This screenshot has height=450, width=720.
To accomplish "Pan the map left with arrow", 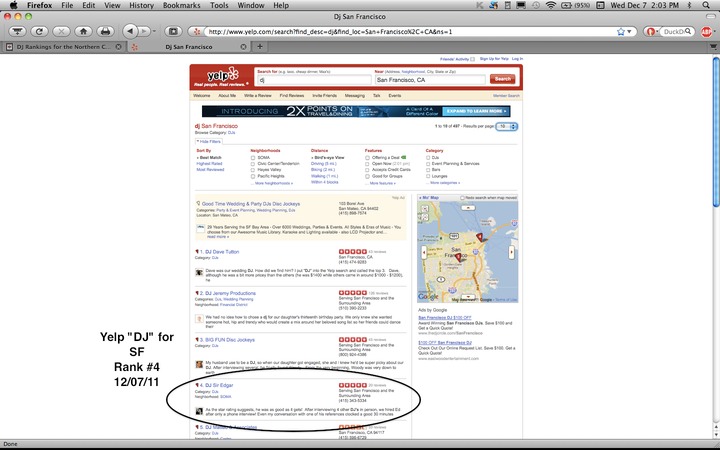I will (424, 252).
